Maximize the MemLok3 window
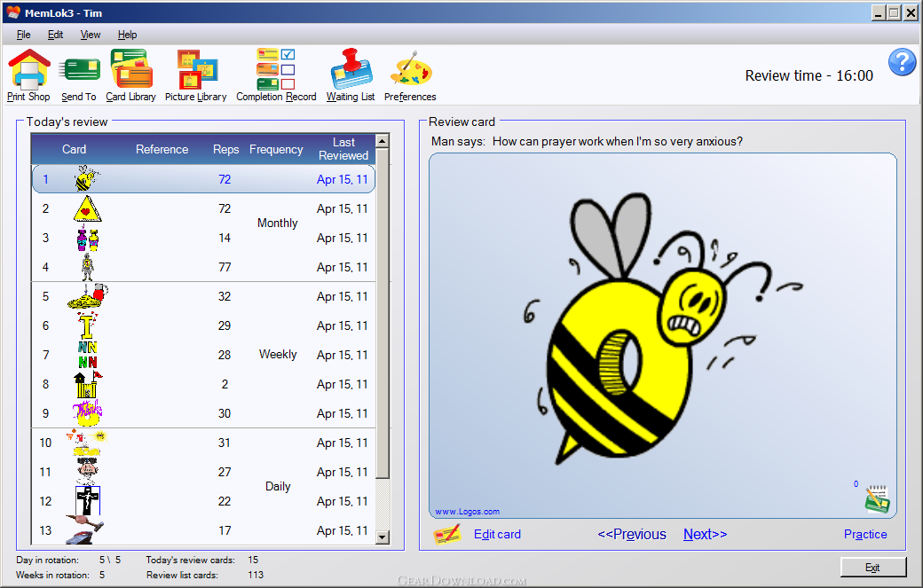This screenshot has width=923, height=588. point(895,13)
